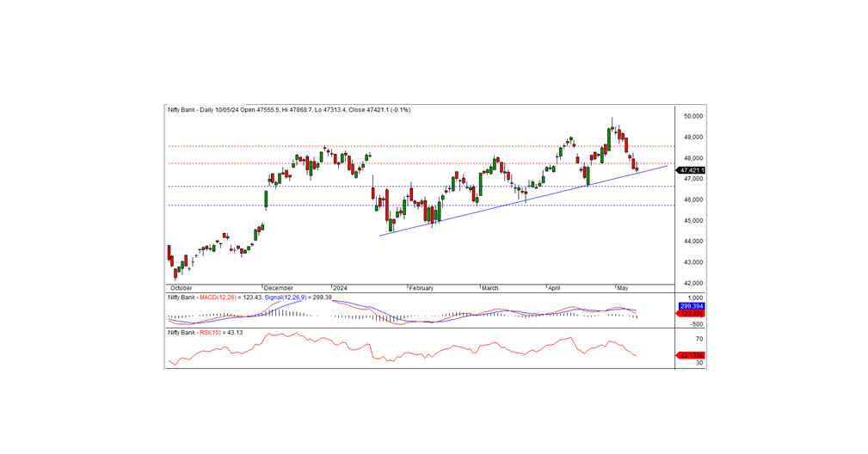The width and height of the screenshot is (868, 454).
Task: Select the red 123.425 MACD value tag
Action: (691, 314)
